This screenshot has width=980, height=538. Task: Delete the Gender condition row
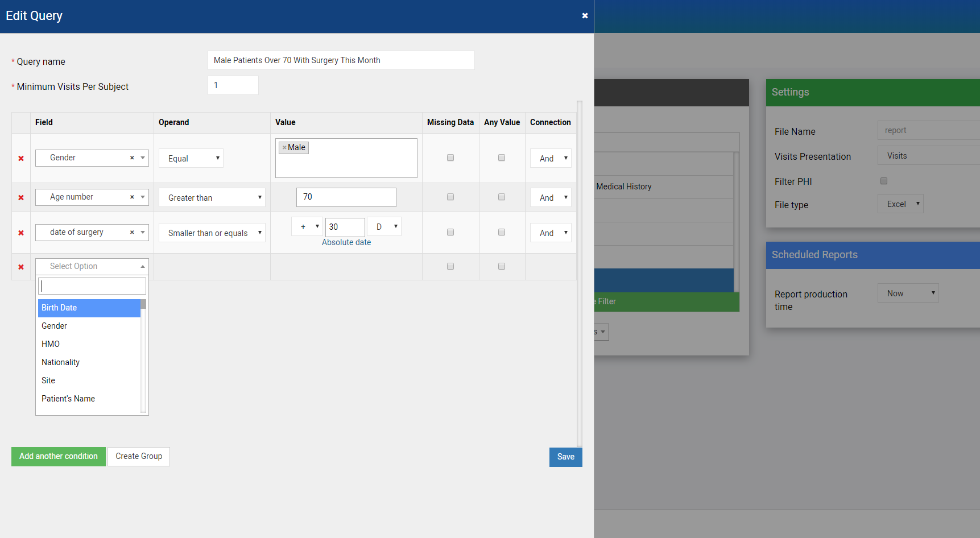click(21, 159)
